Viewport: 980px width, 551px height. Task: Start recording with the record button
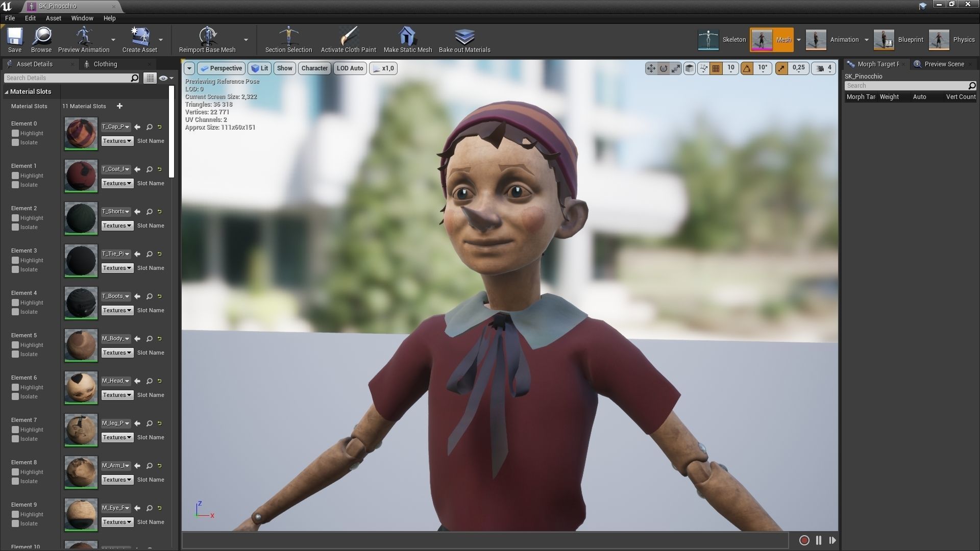tap(804, 540)
